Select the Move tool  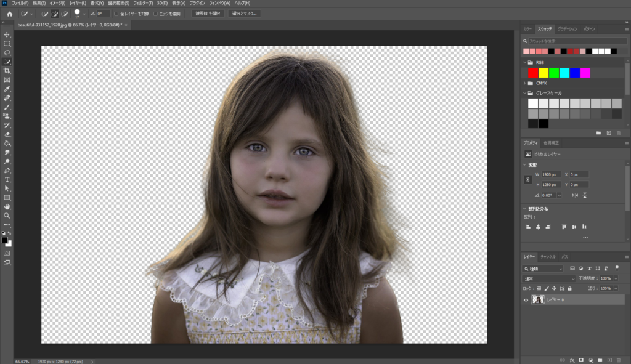7,35
